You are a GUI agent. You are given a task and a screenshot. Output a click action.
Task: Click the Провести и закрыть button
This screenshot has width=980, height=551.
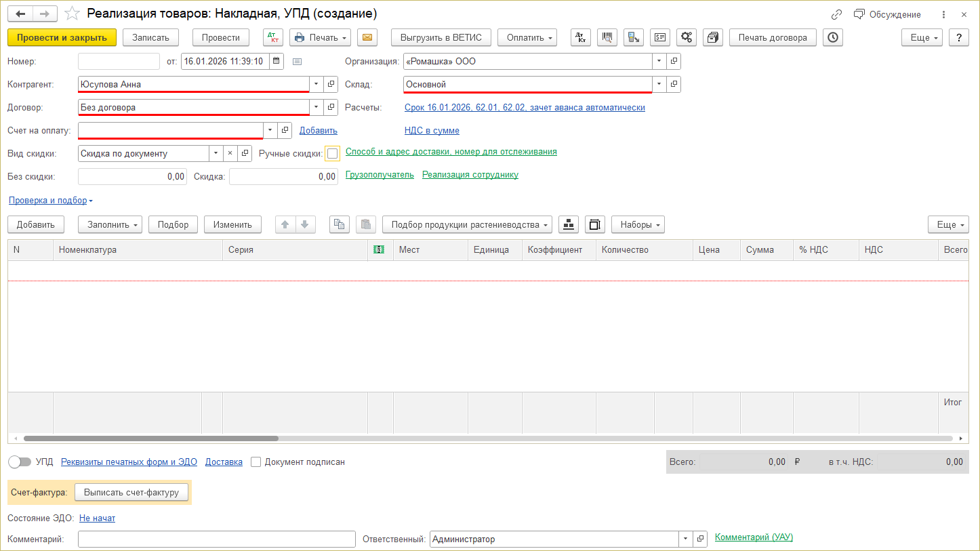coord(62,38)
